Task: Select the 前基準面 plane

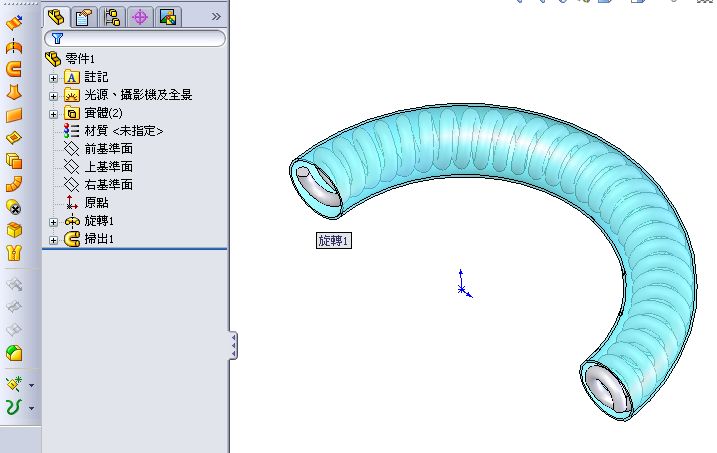Action: (109, 149)
